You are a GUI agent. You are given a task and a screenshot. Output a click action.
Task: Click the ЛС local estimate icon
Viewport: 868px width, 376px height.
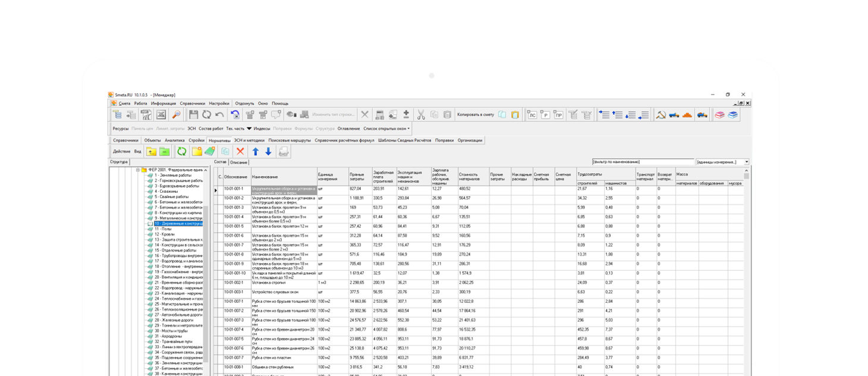click(x=533, y=115)
